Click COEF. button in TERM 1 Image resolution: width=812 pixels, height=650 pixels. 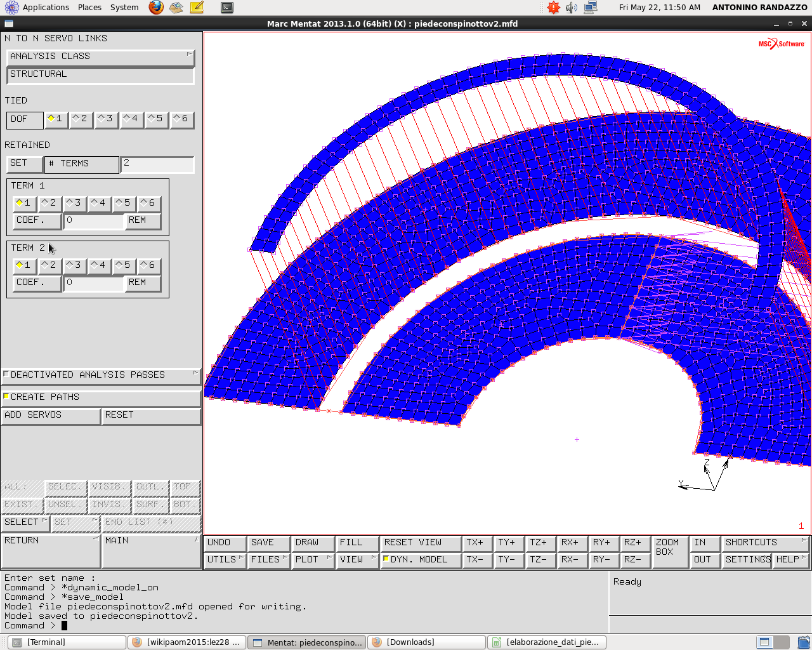[37, 220]
